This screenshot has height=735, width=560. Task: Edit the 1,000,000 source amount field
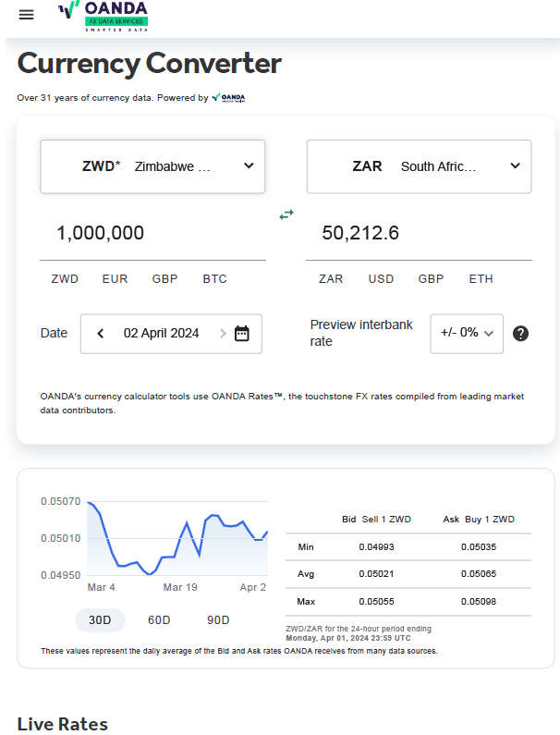tap(152, 233)
